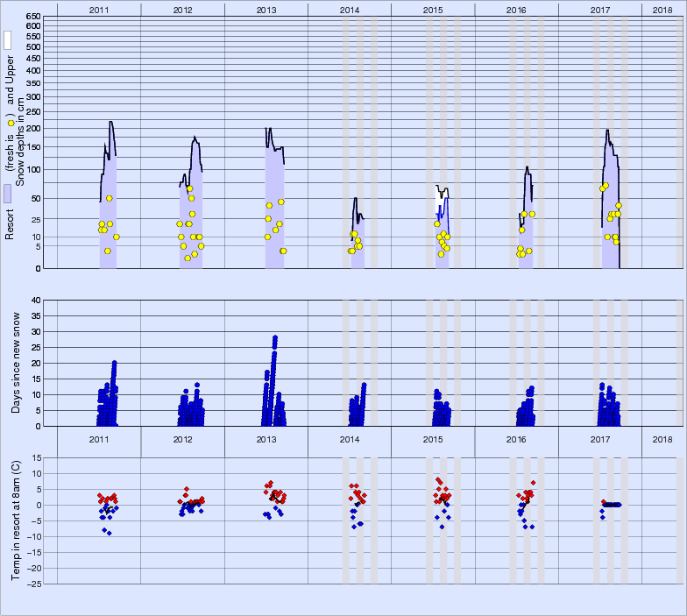Click the 40 tick label on days axis
The image size is (687, 616).
click(36, 301)
